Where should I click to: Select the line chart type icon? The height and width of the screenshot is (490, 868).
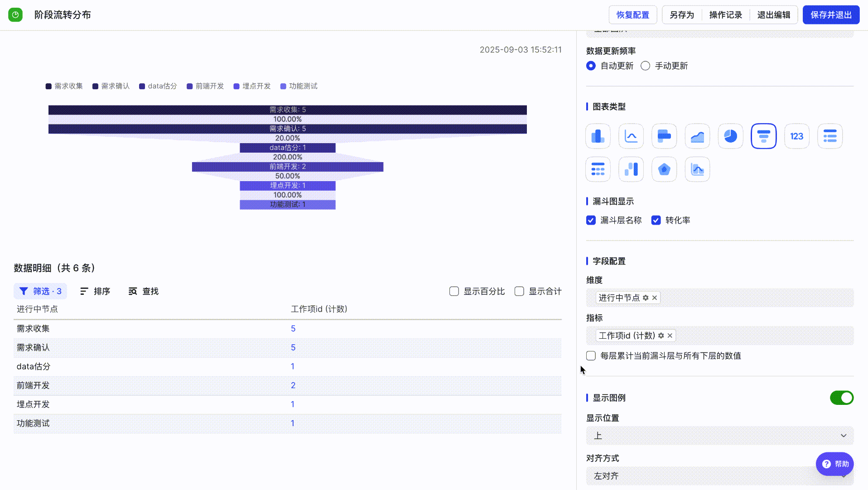click(x=631, y=136)
